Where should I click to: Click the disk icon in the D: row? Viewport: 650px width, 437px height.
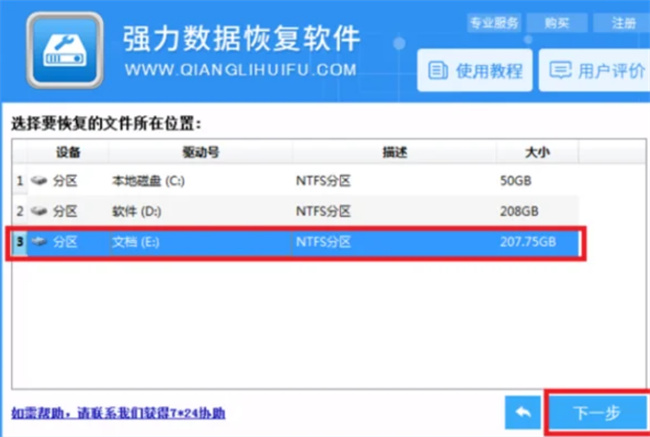pyautogui.click(x=39, y=211)
